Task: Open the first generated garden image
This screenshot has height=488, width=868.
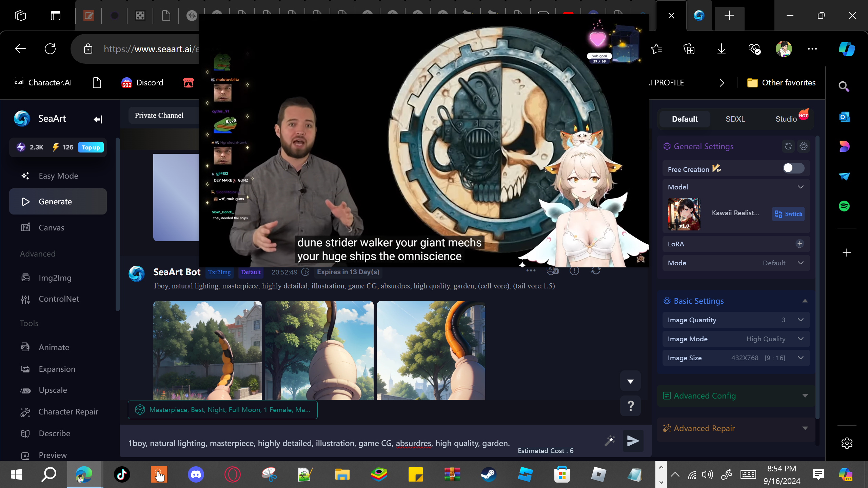Action: pyautogui.click(x=208, y=350)
